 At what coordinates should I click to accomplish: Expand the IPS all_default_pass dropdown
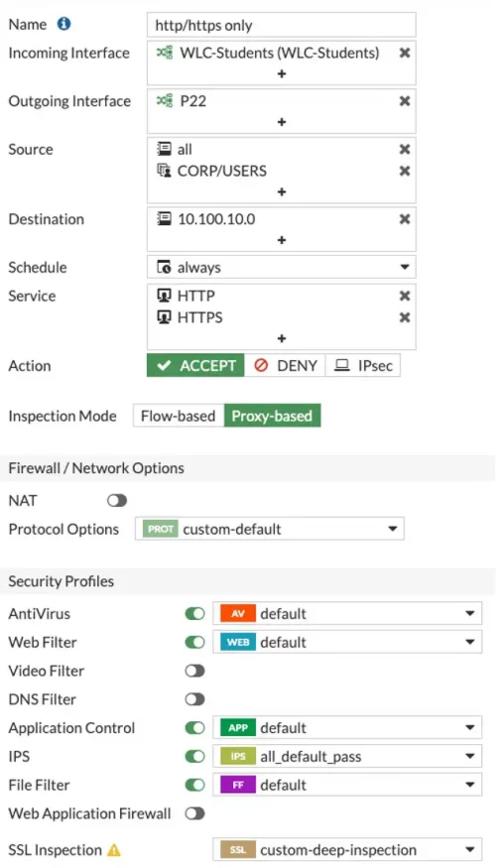pyautogui.click(x=347, y=756)
